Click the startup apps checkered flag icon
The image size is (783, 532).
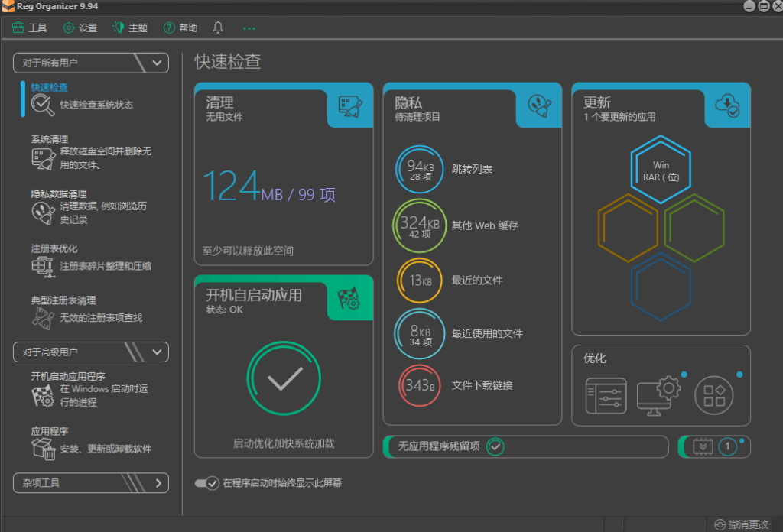(43, 396)
